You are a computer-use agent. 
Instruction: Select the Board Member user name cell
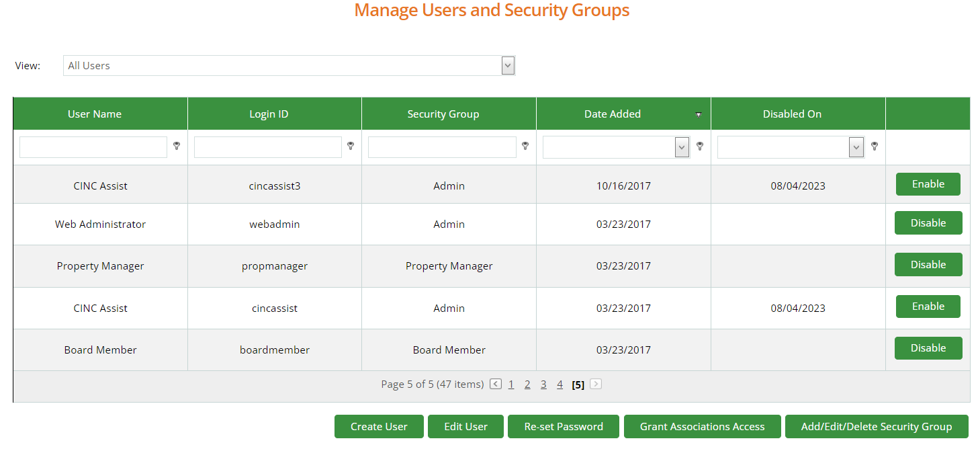click(101, 350)
